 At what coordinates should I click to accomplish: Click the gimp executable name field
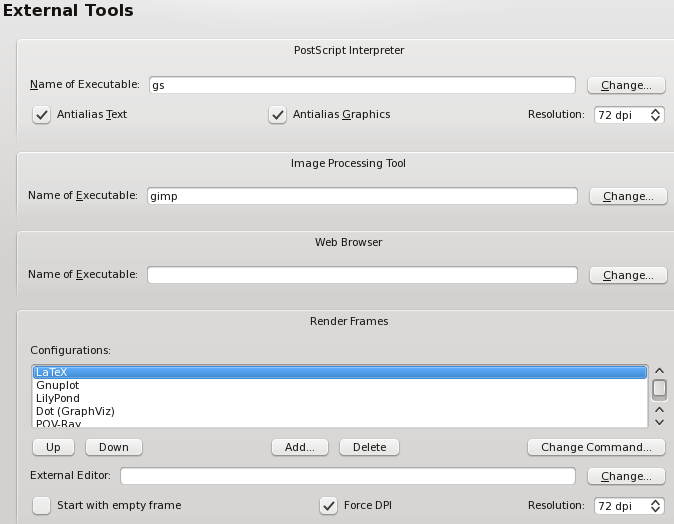[x=362, y=196]
